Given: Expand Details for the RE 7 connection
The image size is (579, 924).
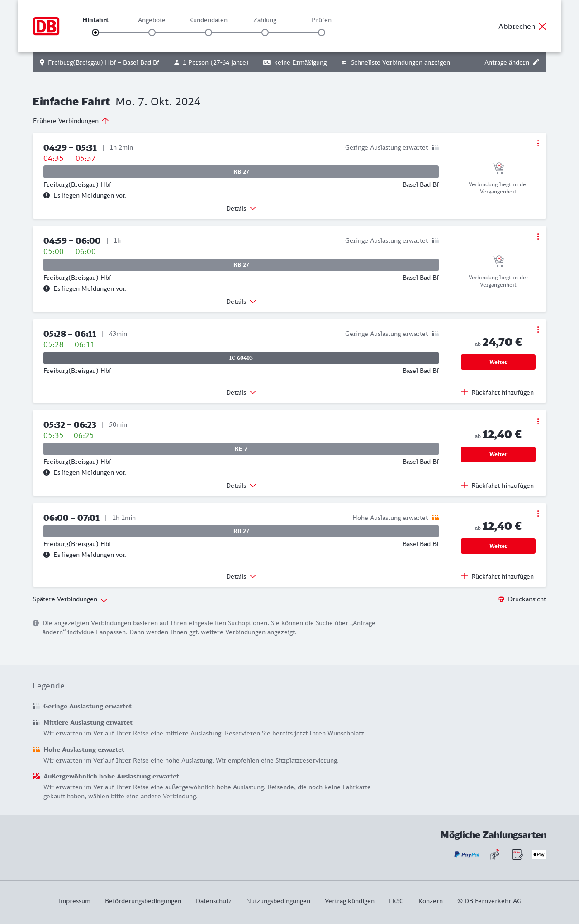Looking at the screenshot, I should [241, 486].
